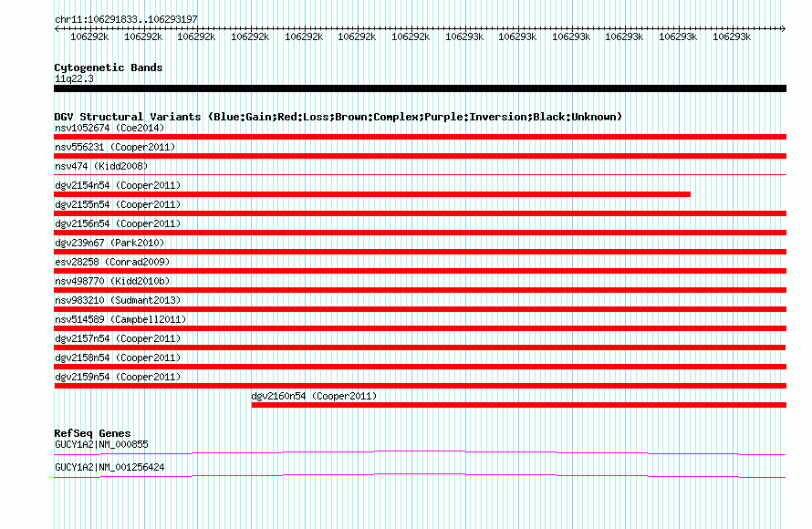
Task: Open the dgv2158n54 (Cooper2011) label
Action: pos(118,358)
